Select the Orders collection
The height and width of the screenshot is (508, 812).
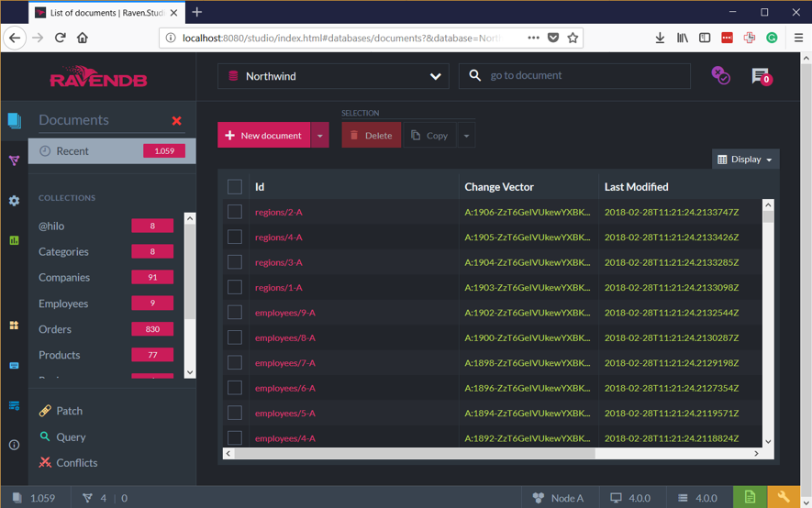point(55,329)
